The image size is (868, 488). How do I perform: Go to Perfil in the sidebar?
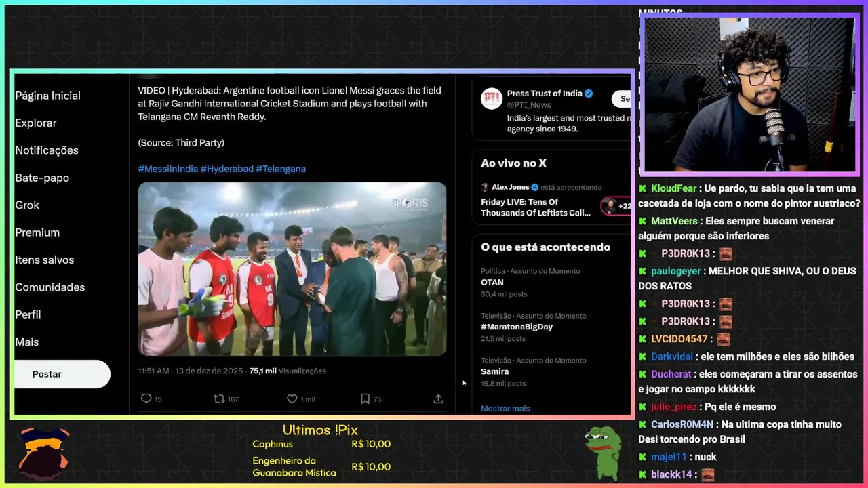pyautogui.click(x=28, y=314)
